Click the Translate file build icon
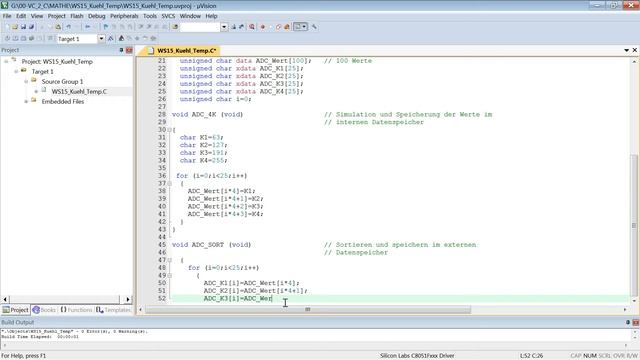Viewport: 640px width, 360px height. (x=7, y=38)
